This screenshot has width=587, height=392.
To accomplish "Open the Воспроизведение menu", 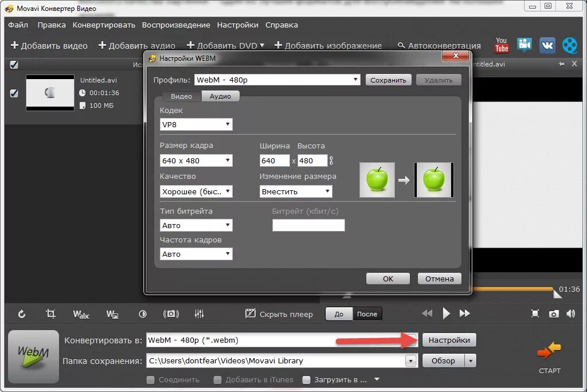I will pyautogui.click(x=176, y=25).
